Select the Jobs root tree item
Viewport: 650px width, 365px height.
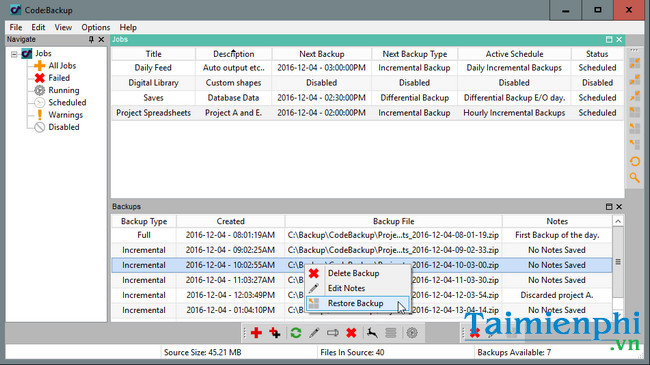click(43, 54)
